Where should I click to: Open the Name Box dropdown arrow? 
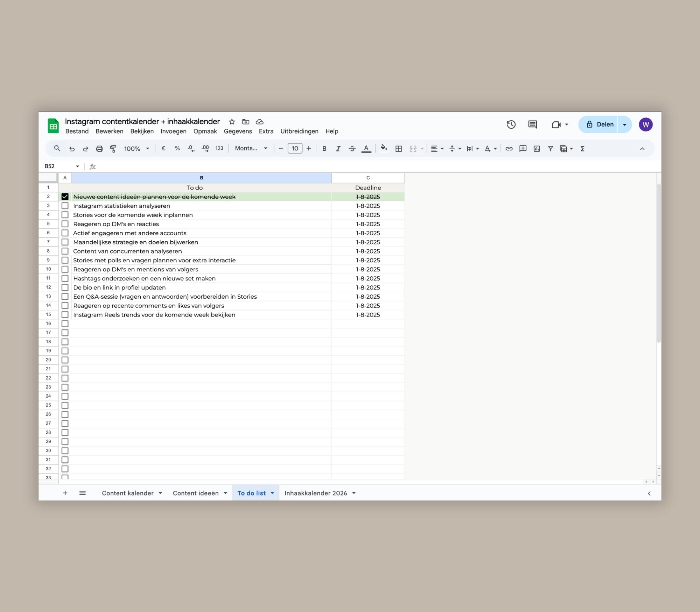[77, 166]
